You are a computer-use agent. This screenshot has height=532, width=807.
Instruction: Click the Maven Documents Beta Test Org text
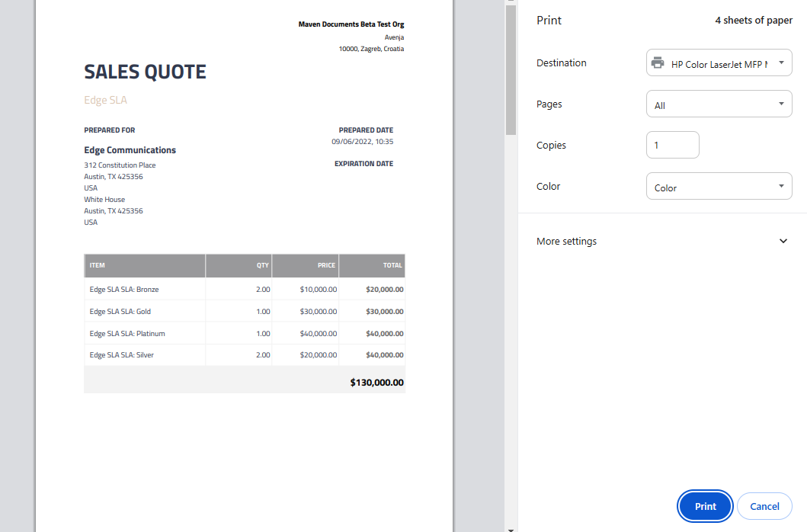click(351, 24)
